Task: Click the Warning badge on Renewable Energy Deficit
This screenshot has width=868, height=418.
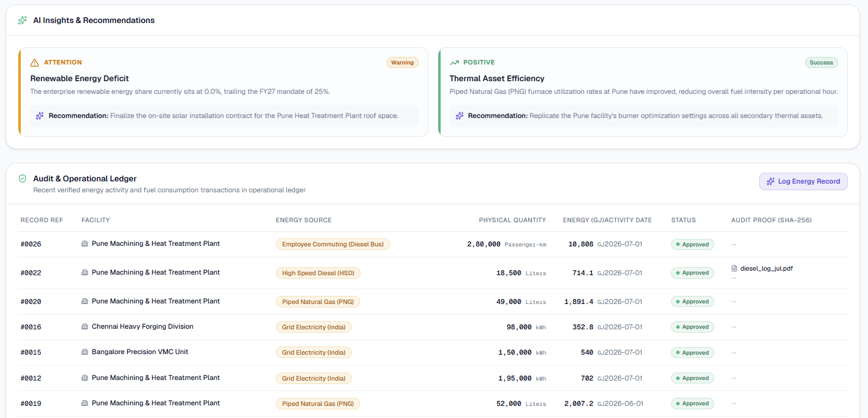Action: point(402,62)
